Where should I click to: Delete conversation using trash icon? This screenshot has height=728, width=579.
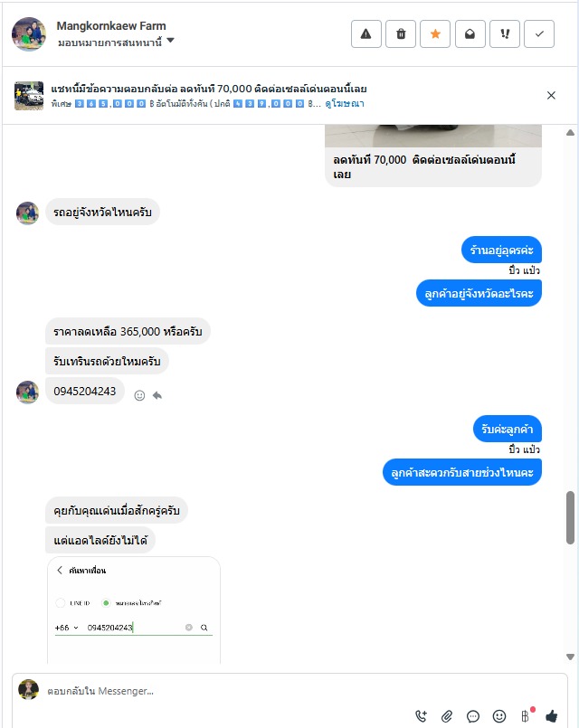pos(401,33)
